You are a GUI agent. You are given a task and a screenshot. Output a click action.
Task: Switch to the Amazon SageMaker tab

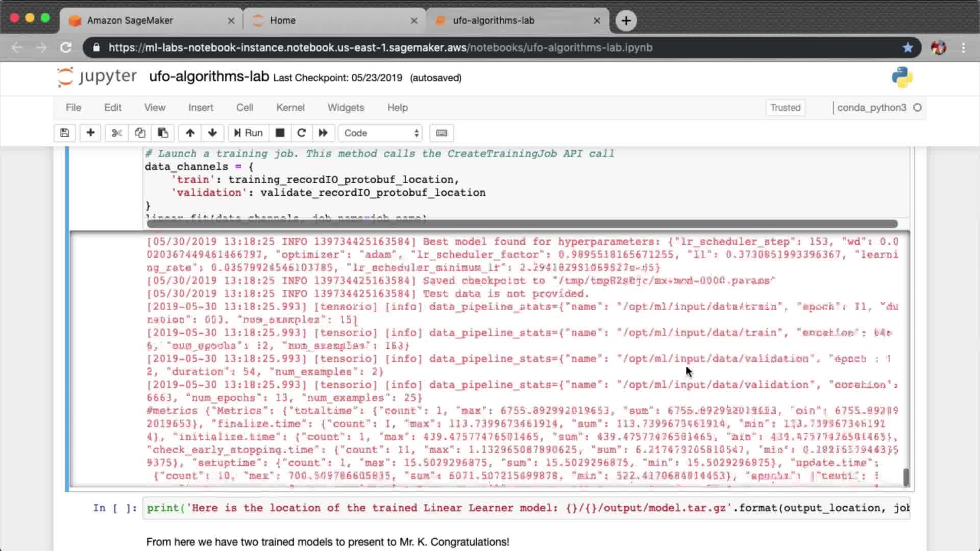[x=130, y=20]
